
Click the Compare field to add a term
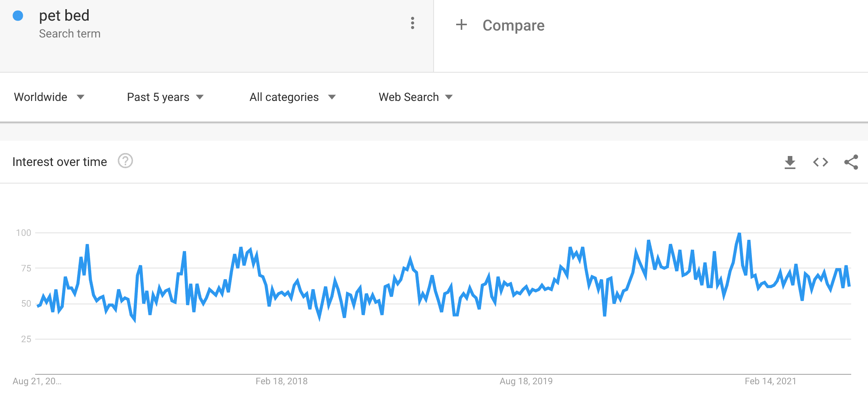[x=513, y=25]
